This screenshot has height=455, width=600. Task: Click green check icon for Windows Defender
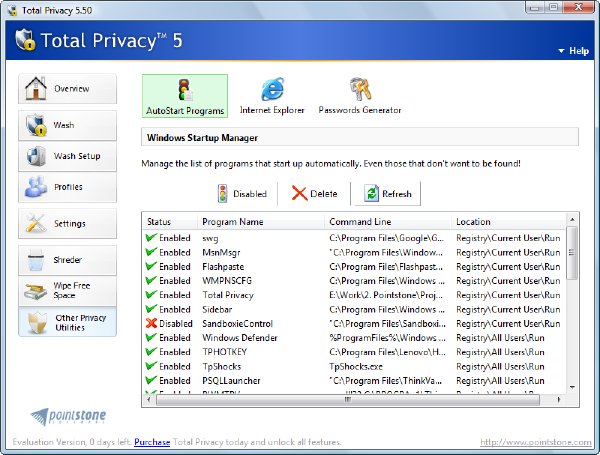tap(151, 338)
